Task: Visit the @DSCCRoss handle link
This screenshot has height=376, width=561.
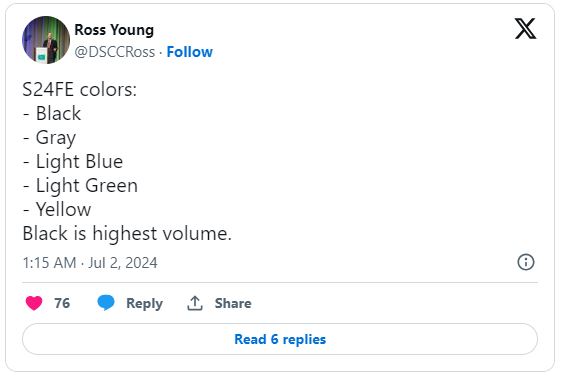Action: tap(114, 52)
